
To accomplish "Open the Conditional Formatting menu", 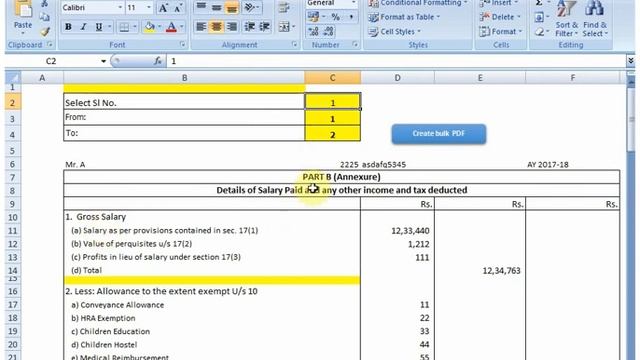I will (x=418, y=3).
